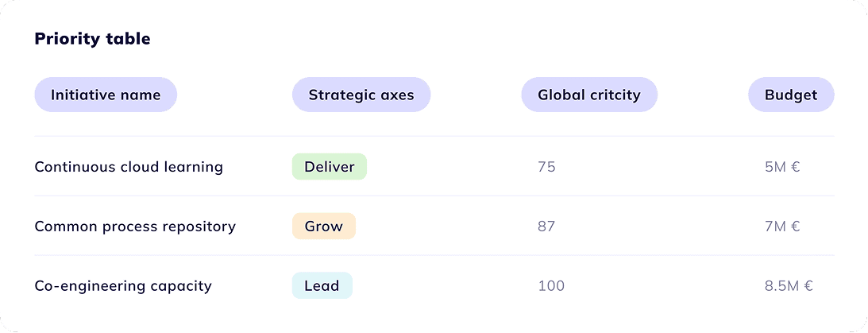Click the Initiative name column header
This screenshot has height=333, width=868.
tap(106, 95)
